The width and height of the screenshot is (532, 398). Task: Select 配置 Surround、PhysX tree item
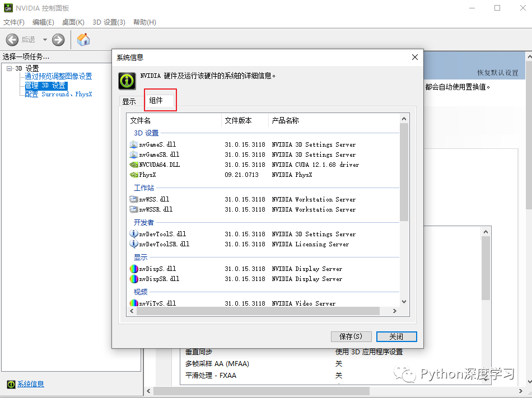(58, 94)
